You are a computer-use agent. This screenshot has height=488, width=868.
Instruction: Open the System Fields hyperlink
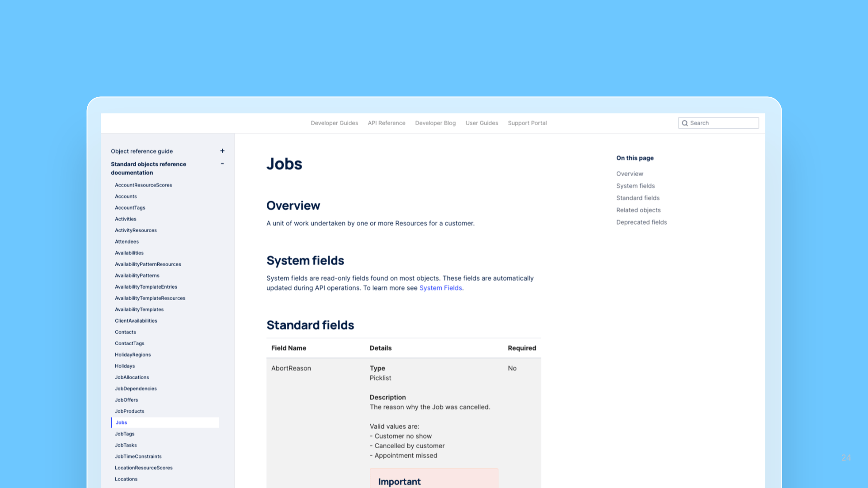pos(441,288)
